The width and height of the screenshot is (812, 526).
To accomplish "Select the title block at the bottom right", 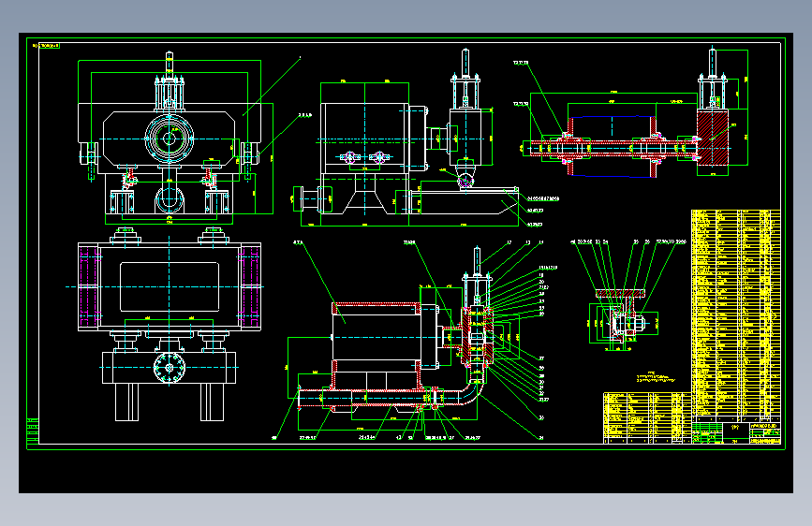I will click(x=736, y=433).
